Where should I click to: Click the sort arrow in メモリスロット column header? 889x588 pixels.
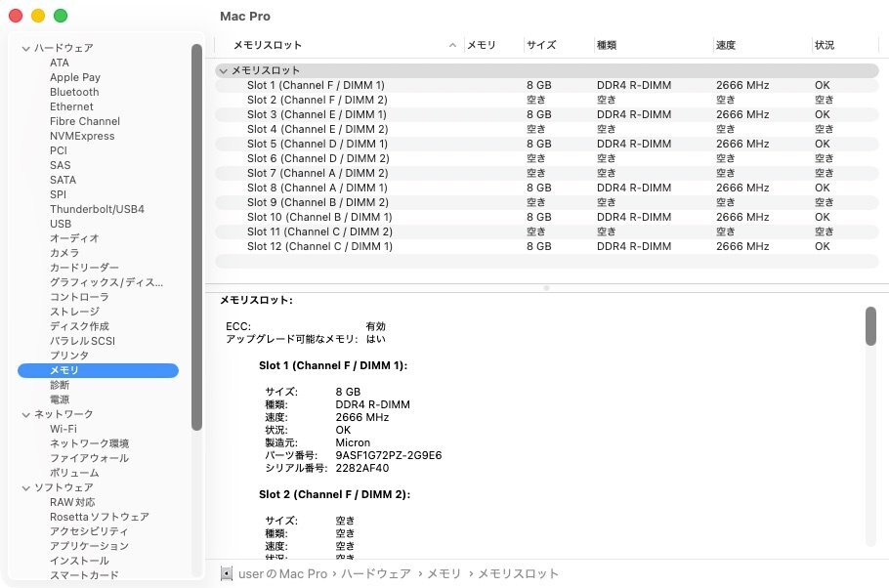[x=452, y=45]
